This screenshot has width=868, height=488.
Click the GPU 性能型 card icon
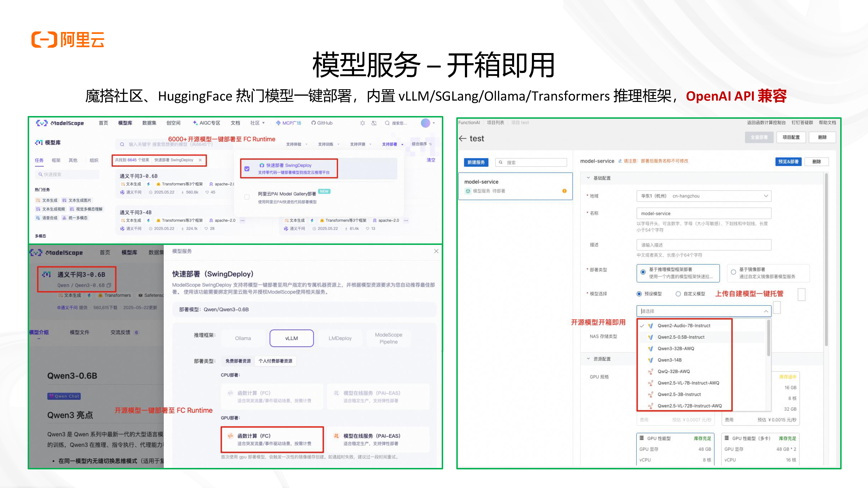coord(642,438)
